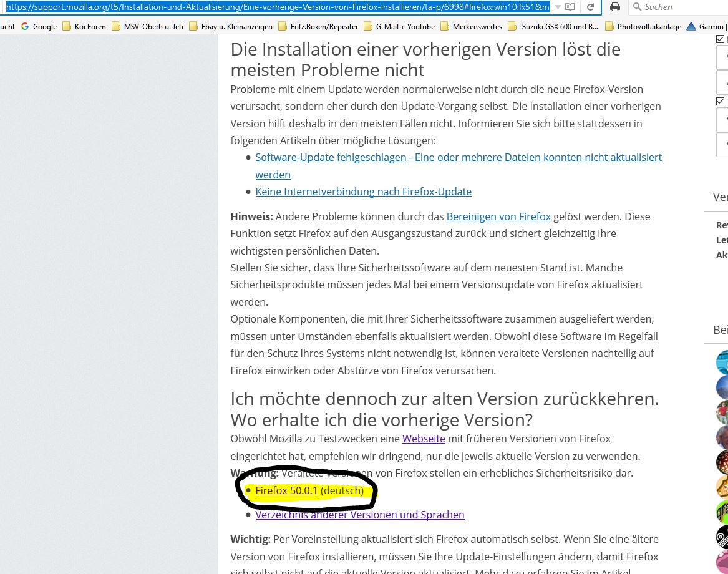Toggle the second checkbox in right sidebar

[x=721, y=101]
